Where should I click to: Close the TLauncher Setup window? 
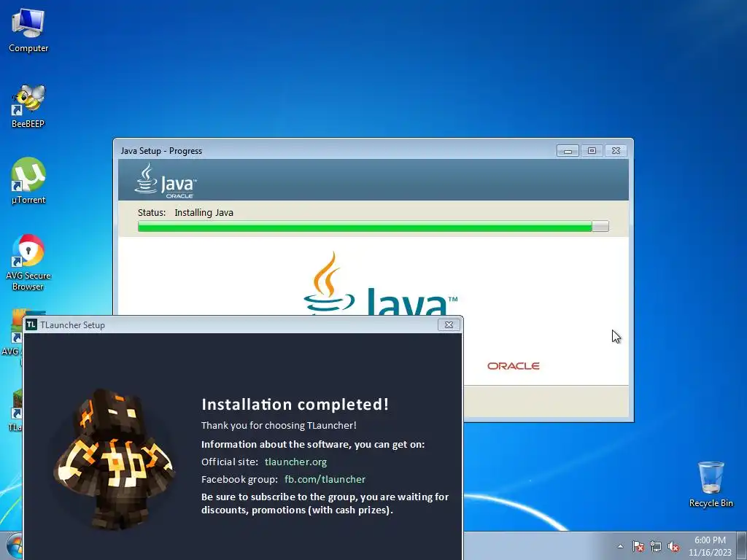pos(449,324)
